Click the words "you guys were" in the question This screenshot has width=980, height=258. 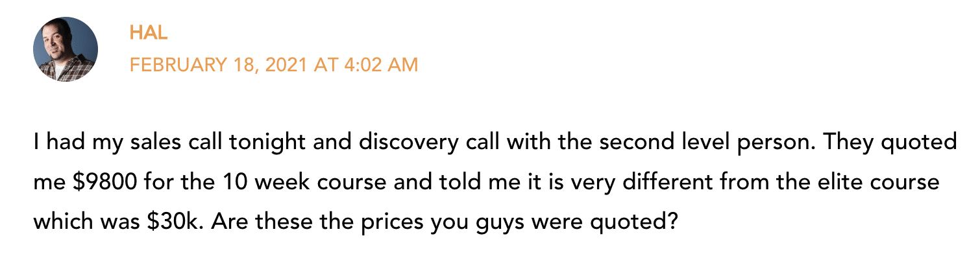498,223
